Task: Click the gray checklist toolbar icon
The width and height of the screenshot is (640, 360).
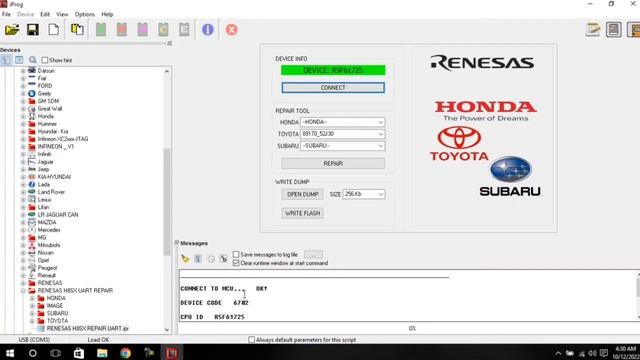Action: coord(184,29)
